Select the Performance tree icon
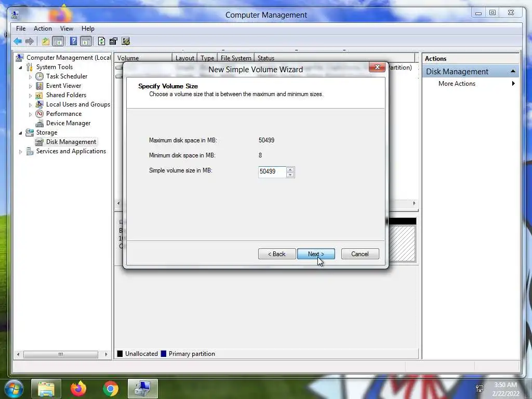 point(39,114)
